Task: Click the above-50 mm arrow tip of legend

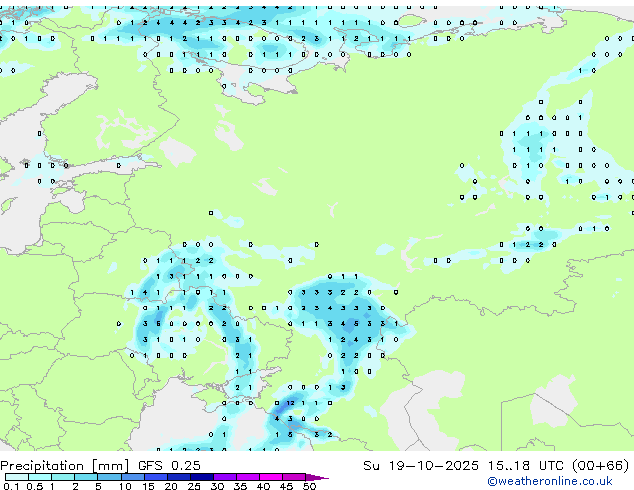Action: tap(317, 477)
